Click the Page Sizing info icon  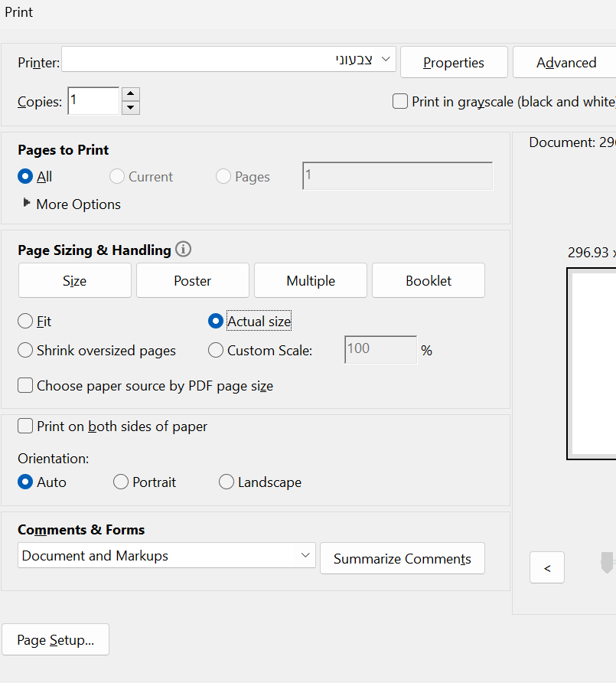tap(183, 250)
